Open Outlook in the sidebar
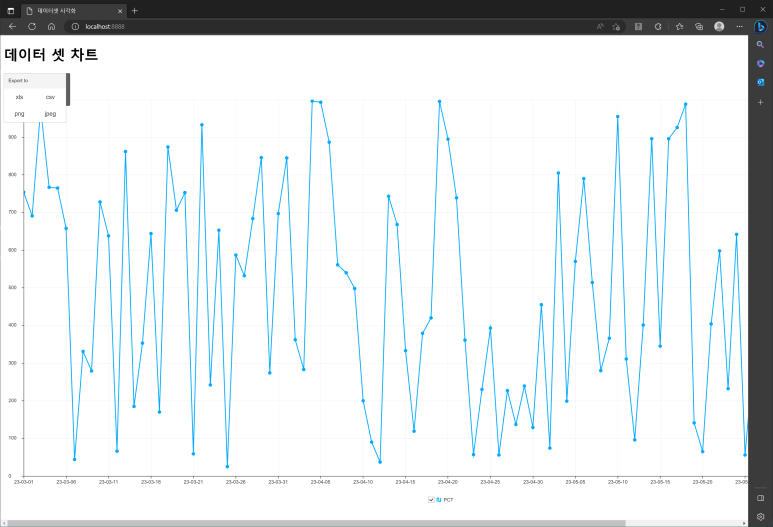The height and width of the screenshot is (527, 773). [x=761, y=82]
